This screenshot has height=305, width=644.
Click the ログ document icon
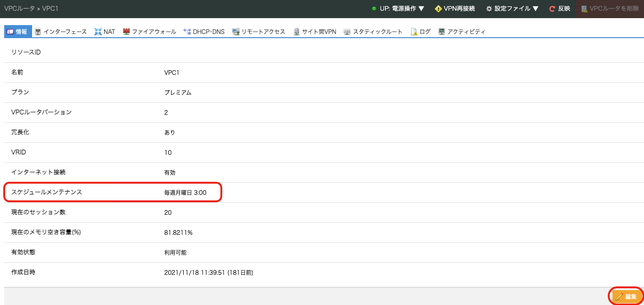414,32
